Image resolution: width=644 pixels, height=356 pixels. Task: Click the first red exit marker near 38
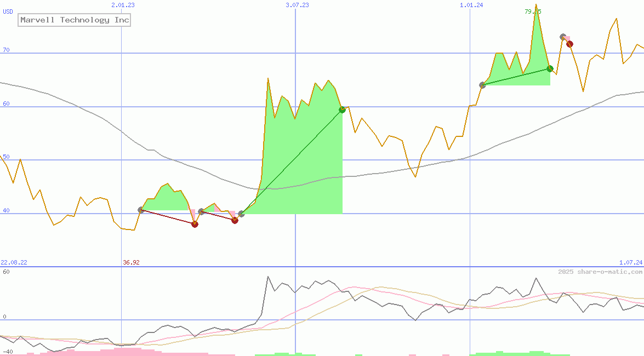click(195, 224)
